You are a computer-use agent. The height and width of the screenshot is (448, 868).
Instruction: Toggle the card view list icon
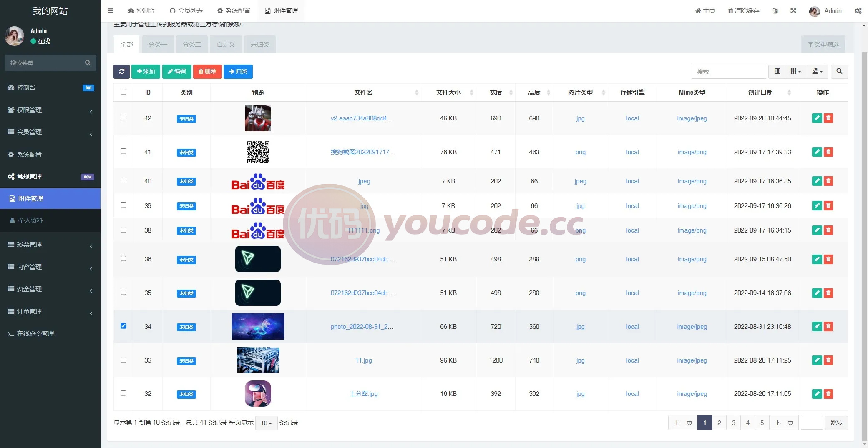tap(777, 71)
